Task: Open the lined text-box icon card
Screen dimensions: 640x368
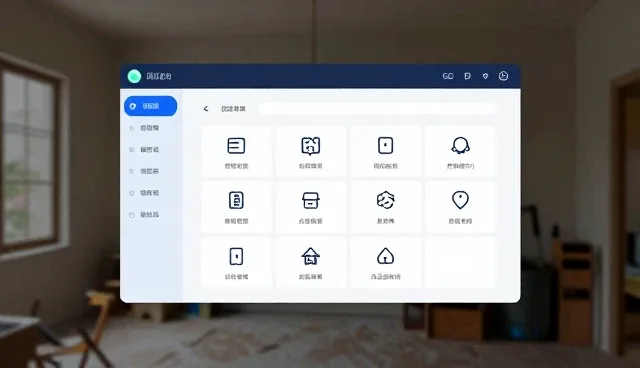Action: point(236,151)
